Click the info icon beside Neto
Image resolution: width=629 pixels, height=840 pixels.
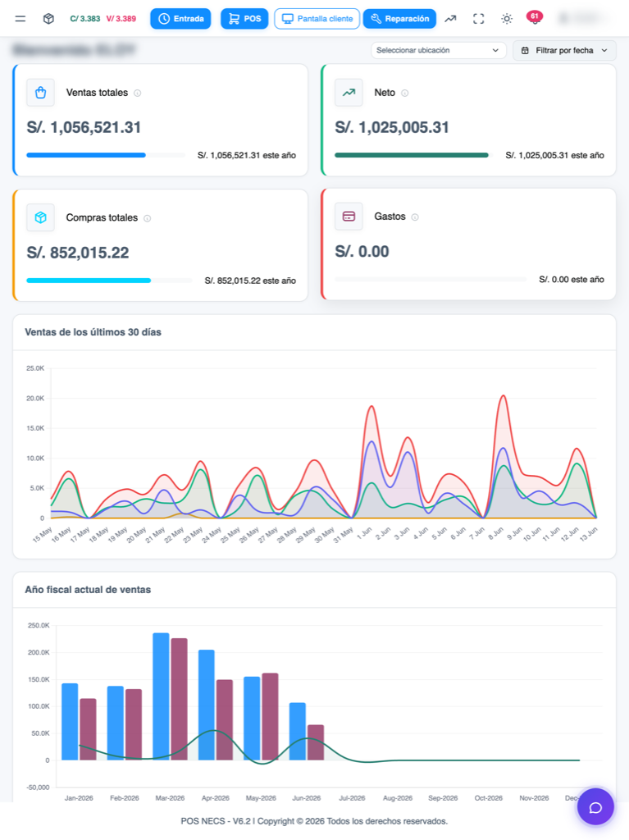pos(405,94)
